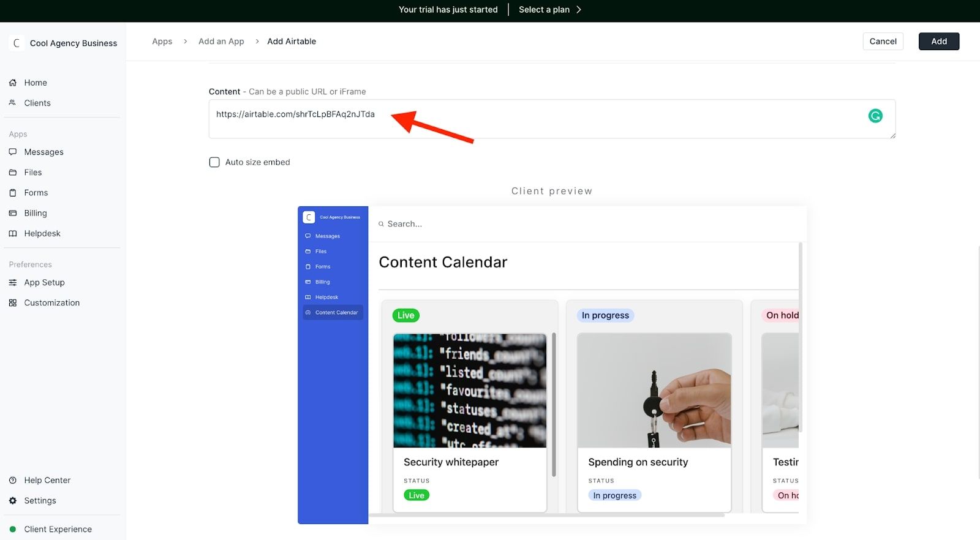Toggle the Client Experience green status dot
Screen dimensions: 980x540
tap(13, 529)
